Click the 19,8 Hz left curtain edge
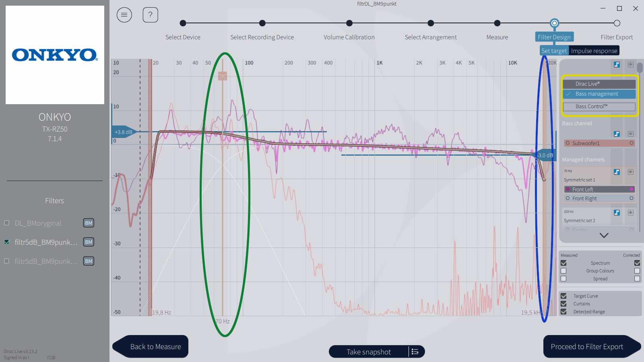Screen dimensions: 644x362 click(x=150, y=187)
